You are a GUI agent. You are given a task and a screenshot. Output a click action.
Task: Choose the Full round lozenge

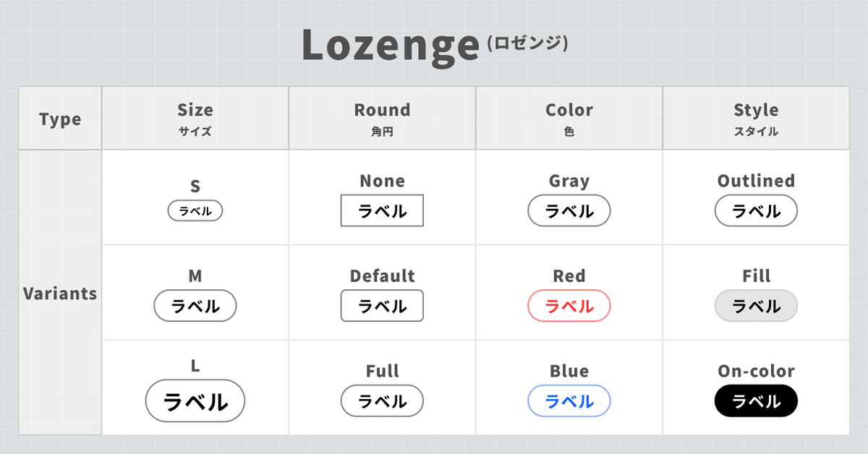click(382, 401)
